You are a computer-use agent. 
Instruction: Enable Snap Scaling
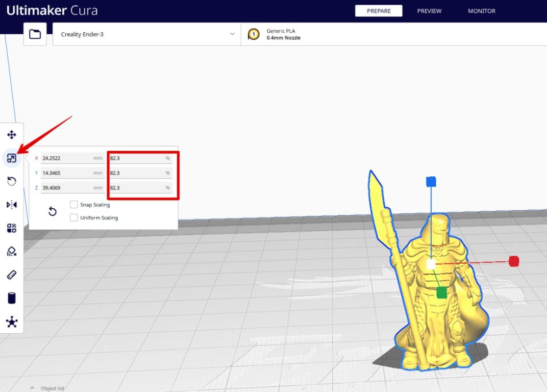74,205
